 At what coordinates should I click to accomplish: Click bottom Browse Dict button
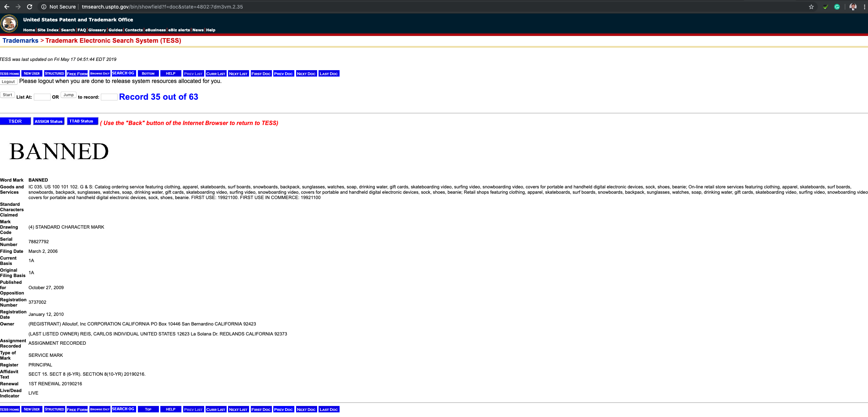100,410
